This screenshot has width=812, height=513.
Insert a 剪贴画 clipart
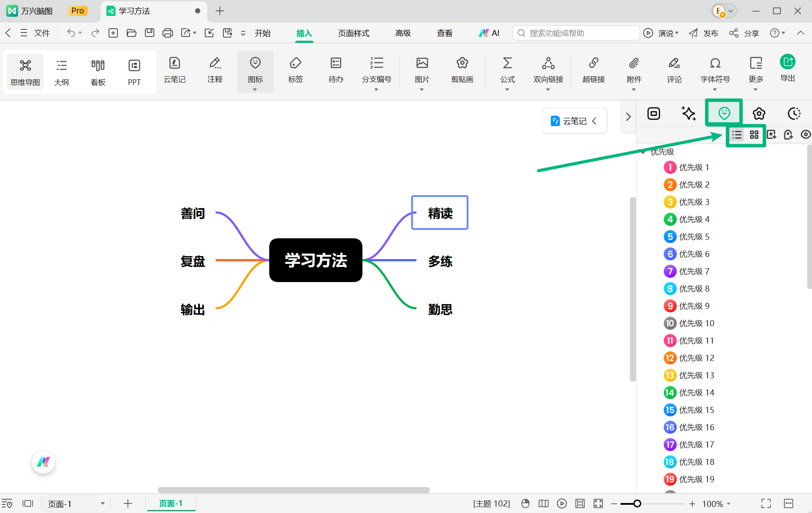point(462,71)
